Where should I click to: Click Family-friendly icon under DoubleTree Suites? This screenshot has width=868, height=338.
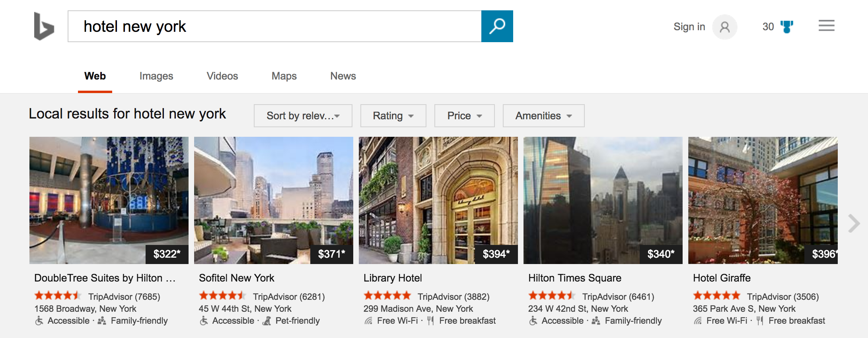tap(102, 321)
